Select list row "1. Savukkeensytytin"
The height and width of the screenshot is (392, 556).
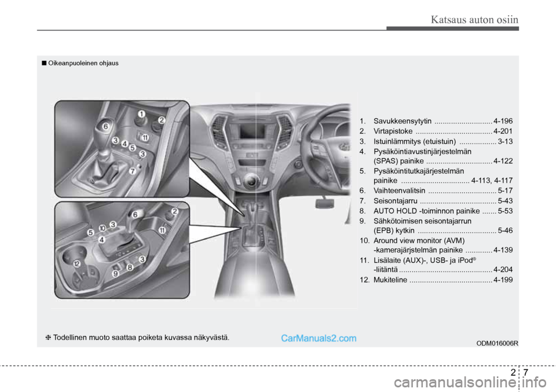tap(436, 121)
